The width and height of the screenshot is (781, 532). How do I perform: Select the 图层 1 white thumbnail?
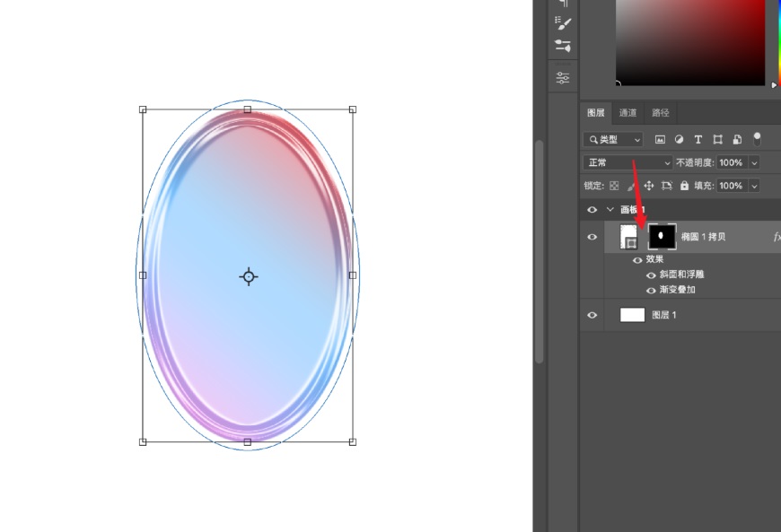[632, 315]
